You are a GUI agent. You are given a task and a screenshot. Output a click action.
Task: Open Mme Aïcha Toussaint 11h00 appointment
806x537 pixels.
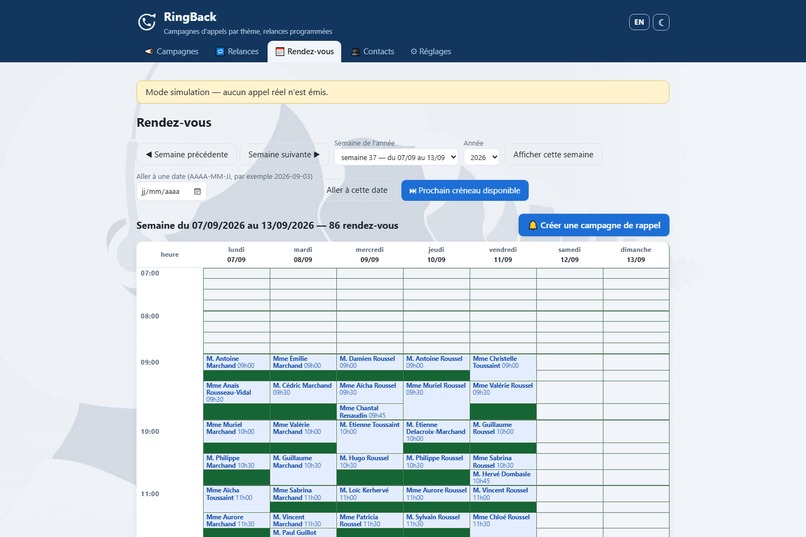click(236, 498)
